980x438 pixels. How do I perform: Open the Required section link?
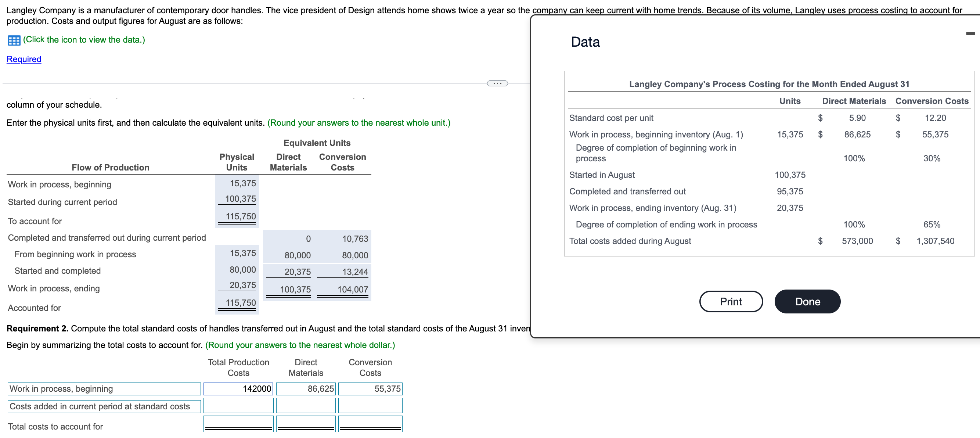pos(24,60)
